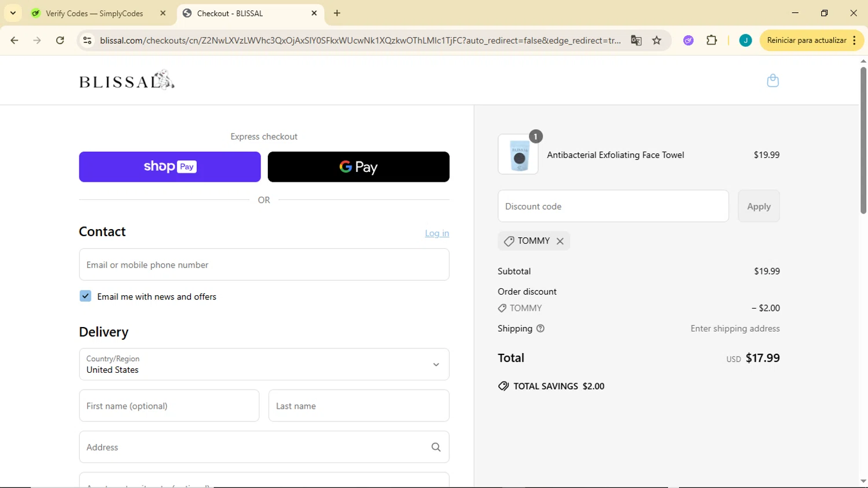
Task: Expand Country/Region dropdown
Action: (x=264, y=364)
